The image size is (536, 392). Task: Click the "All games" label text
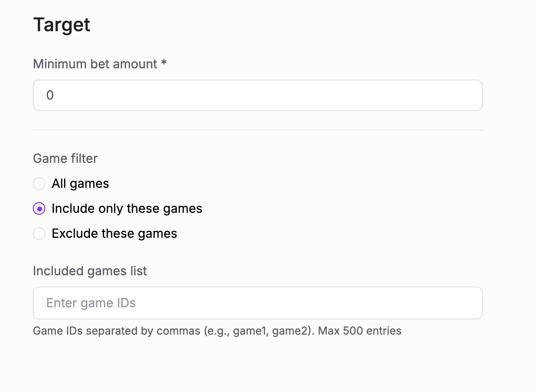point(80,184)
